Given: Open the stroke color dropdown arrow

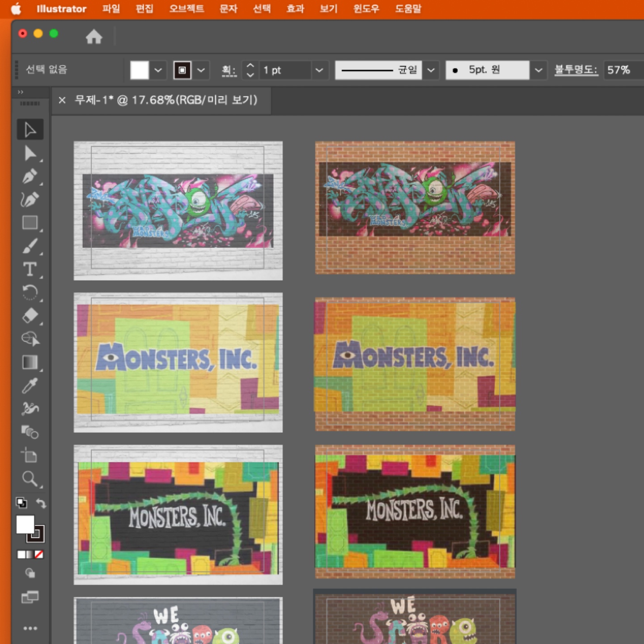Looking at the screenshot, I should (201, 70).
